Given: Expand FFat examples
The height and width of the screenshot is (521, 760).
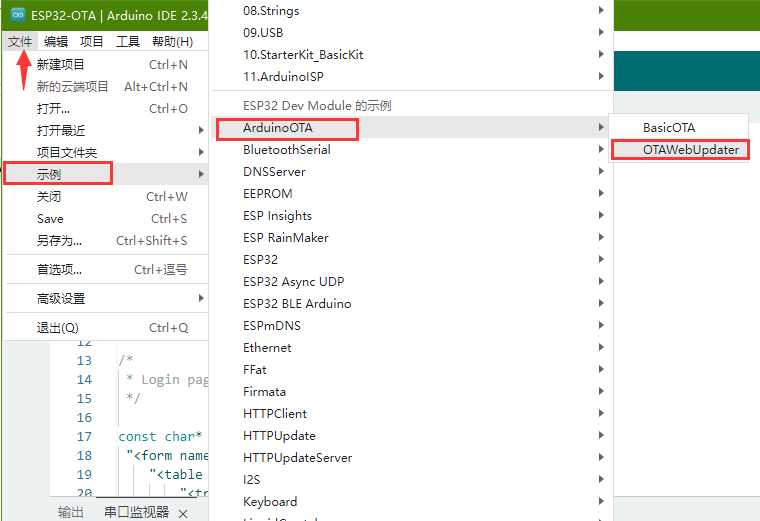Looking at the screenshot, I should 411,369.
